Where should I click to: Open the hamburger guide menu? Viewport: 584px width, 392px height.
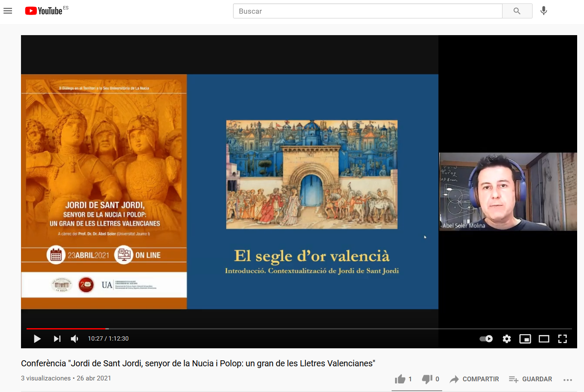(8, 11)
